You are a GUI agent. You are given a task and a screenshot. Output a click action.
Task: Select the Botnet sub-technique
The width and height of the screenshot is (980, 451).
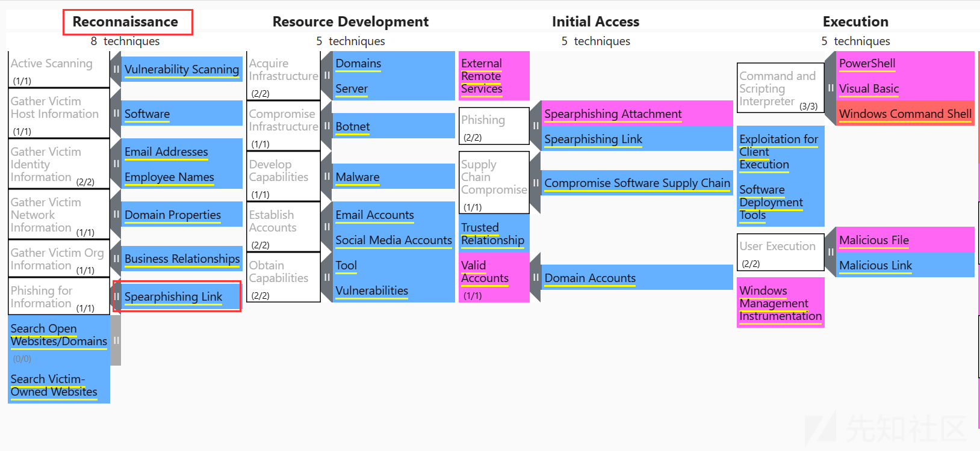[x=394, y=126]
